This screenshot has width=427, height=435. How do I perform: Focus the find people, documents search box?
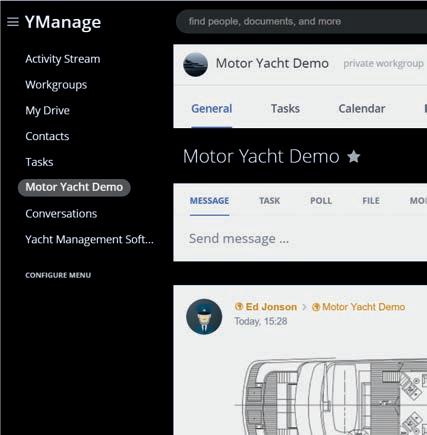pyautogui.click(x=301, y=21)
